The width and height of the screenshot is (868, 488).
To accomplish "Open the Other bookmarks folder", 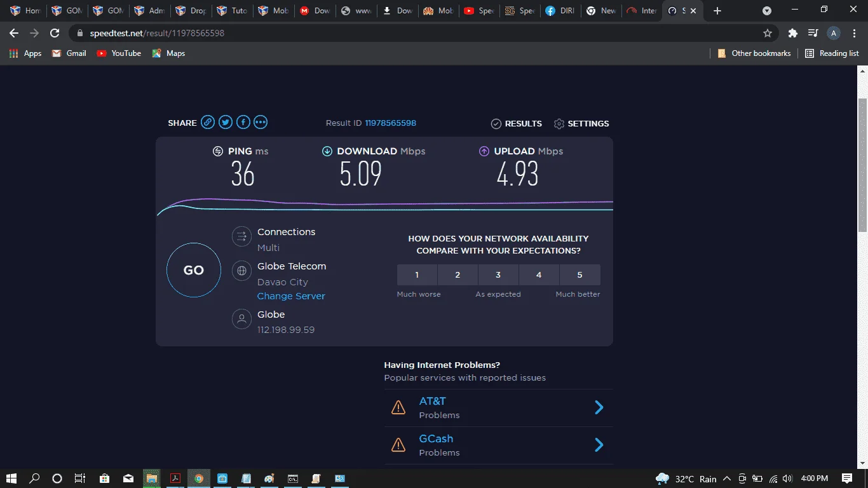I will click(x=754, y=53).
